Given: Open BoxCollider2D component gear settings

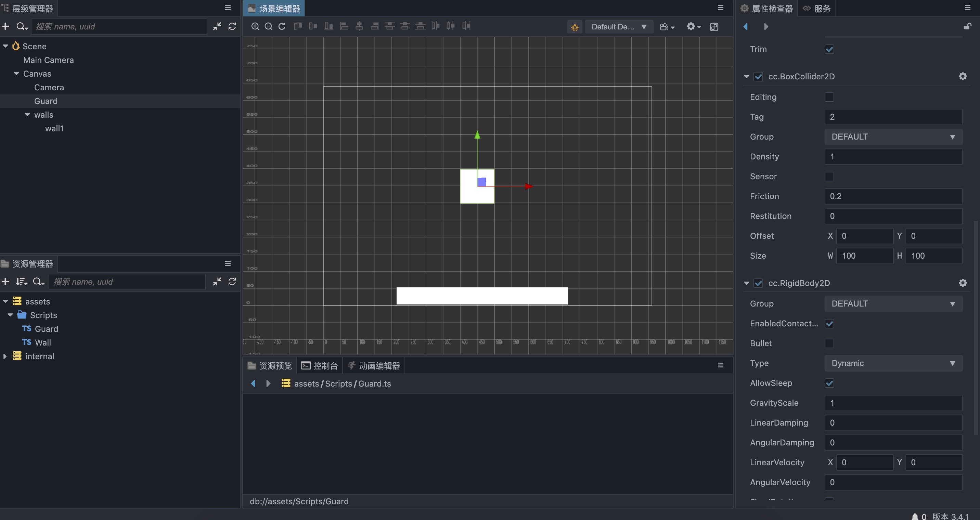Looking at the screenshot, I should point(963,76).
